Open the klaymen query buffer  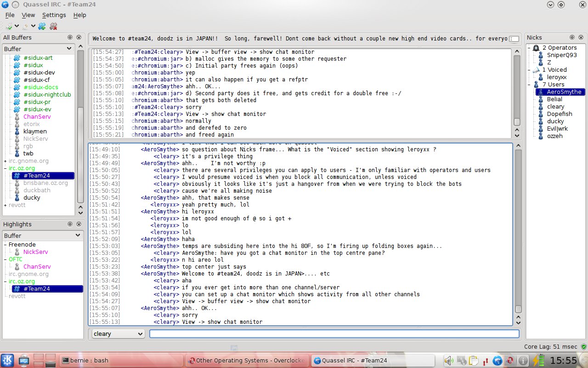[35, 132]
